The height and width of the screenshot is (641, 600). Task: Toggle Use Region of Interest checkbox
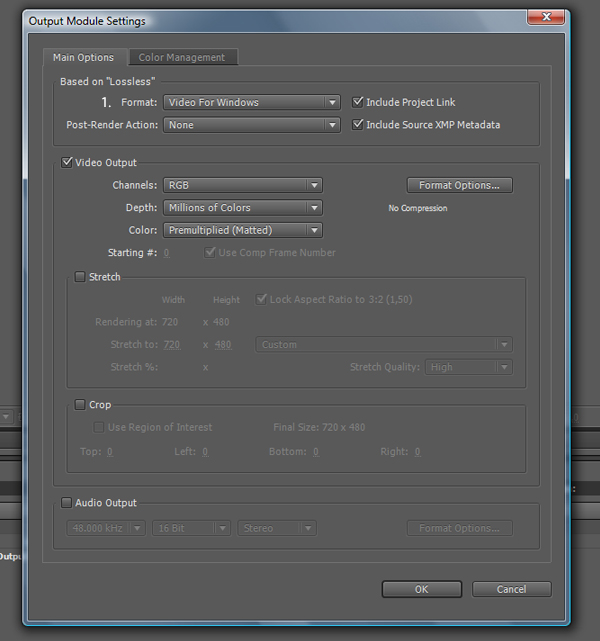(99, 427)
